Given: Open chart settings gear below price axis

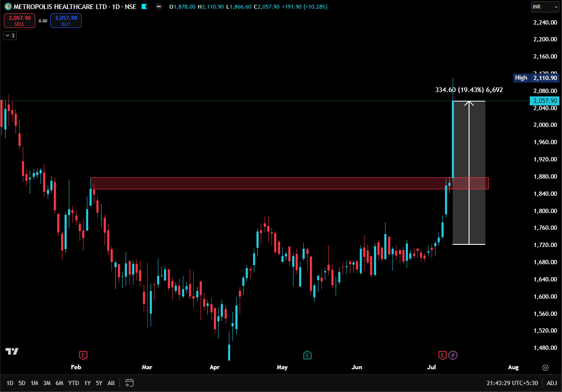Looking at the screenshot, I should click(546, 367).
